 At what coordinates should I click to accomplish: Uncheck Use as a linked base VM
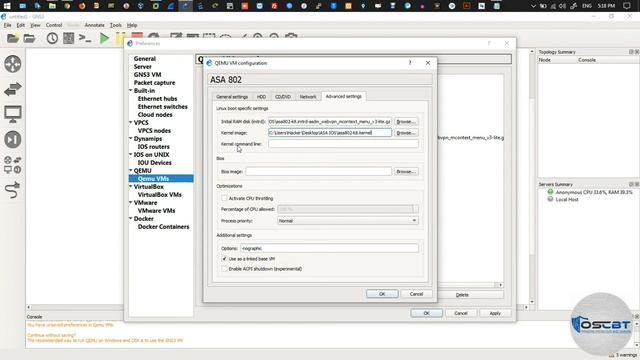224,259
